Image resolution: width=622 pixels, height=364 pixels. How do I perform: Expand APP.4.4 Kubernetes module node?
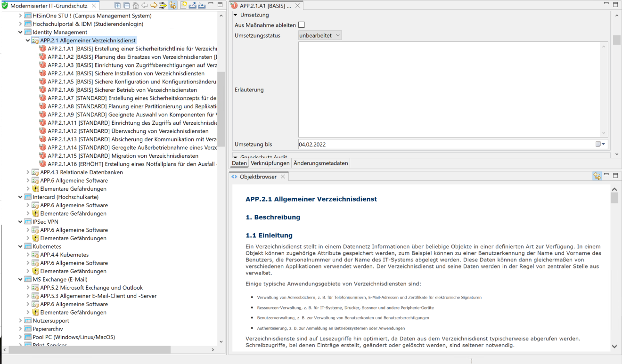(28, 255)
